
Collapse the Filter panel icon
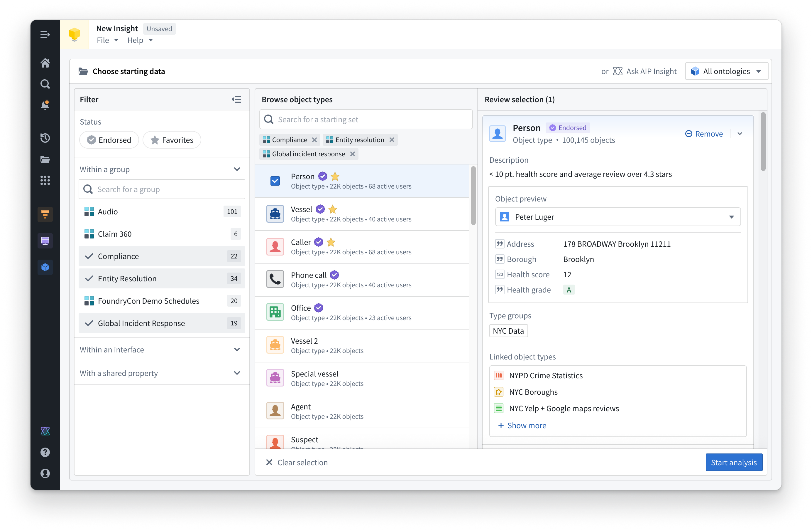point(236,99)
